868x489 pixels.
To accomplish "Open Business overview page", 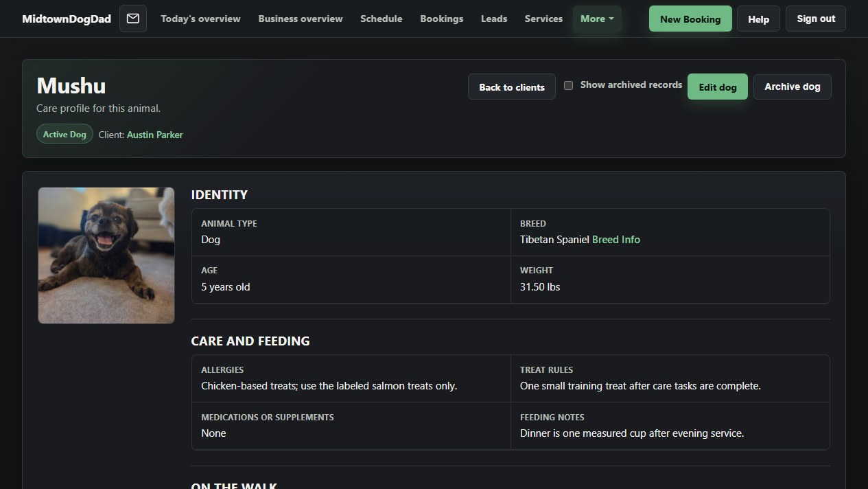I will click(301, 19).
